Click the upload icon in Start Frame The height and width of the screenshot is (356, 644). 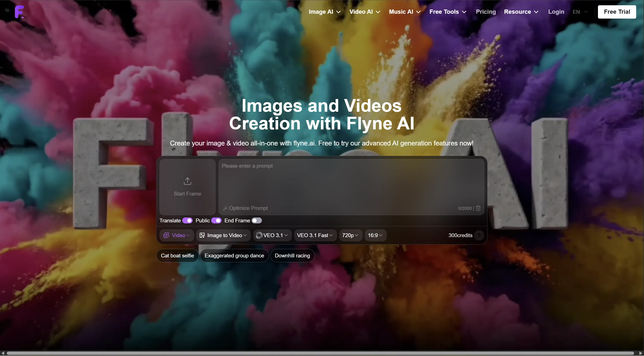(x=187, y=181)
